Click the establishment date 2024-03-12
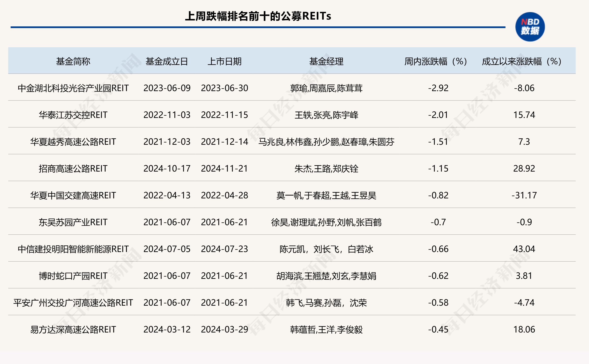The height and width of the screenshot is (364, 589). coord(167,329)
